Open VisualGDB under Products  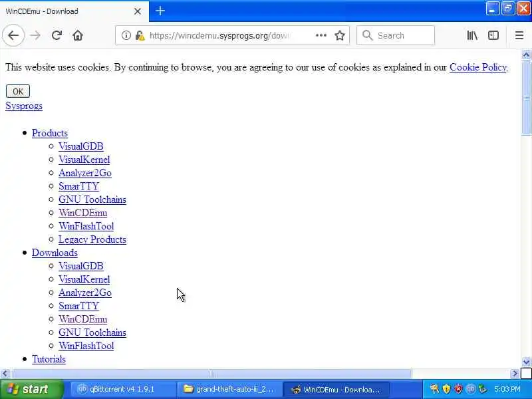pyautogui.click(x=80, y=146)
